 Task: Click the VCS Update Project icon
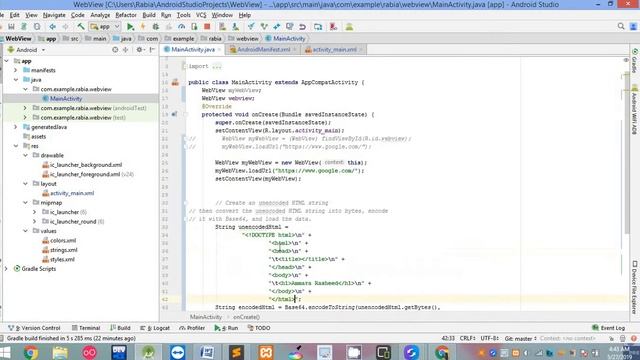click(x=251, y=27)
